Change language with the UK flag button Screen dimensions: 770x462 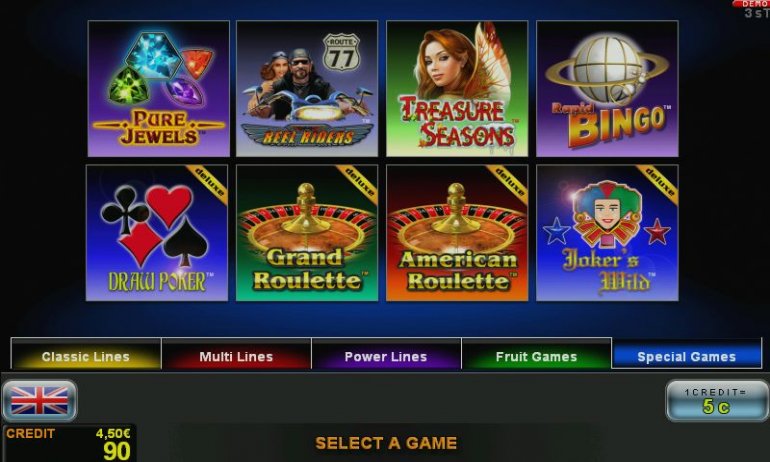pyautogui.click(x=40, y=400)
